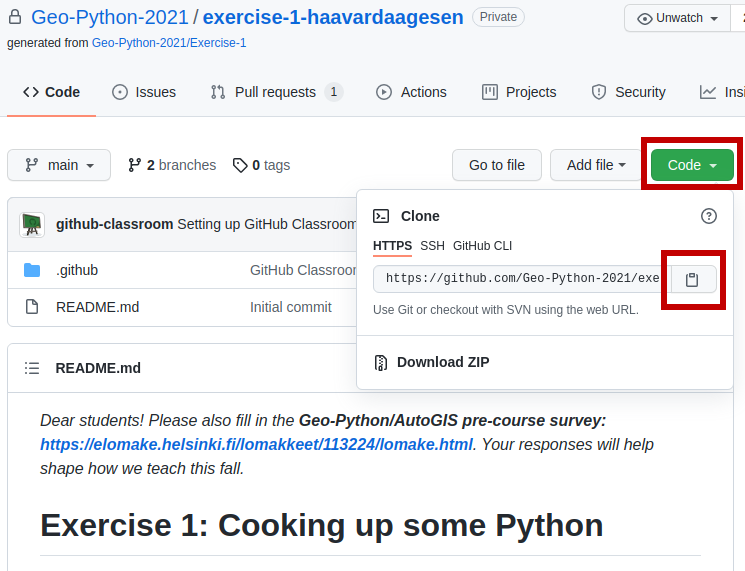Select the GitHub CLI clone option
The height and width of the screenshot is (571, 745).
pyautogui.click(x=482, y=246)
